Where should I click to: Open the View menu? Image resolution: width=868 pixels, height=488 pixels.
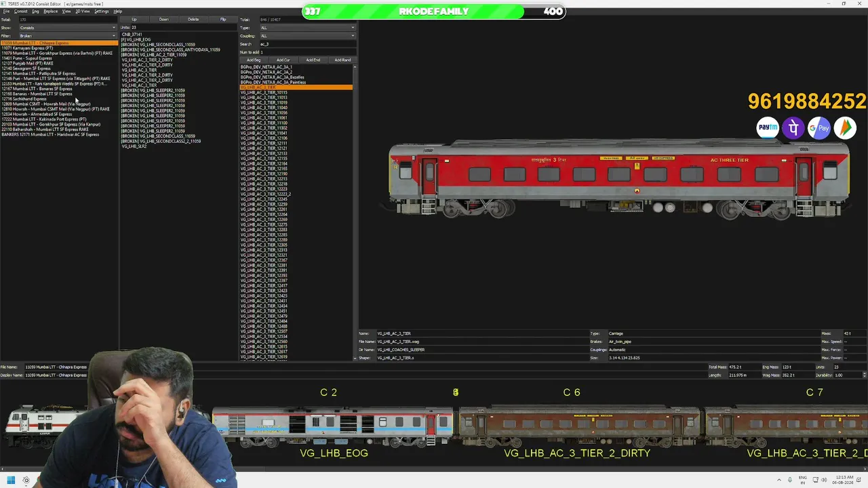pos(66,12)
